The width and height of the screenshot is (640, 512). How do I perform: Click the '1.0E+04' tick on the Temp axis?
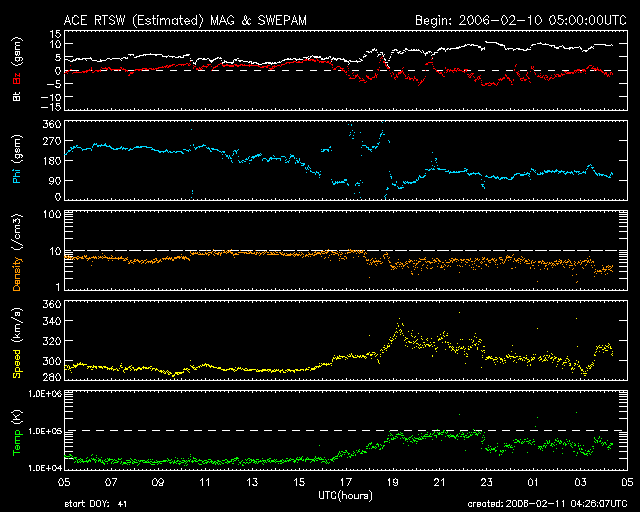[45, 468]
